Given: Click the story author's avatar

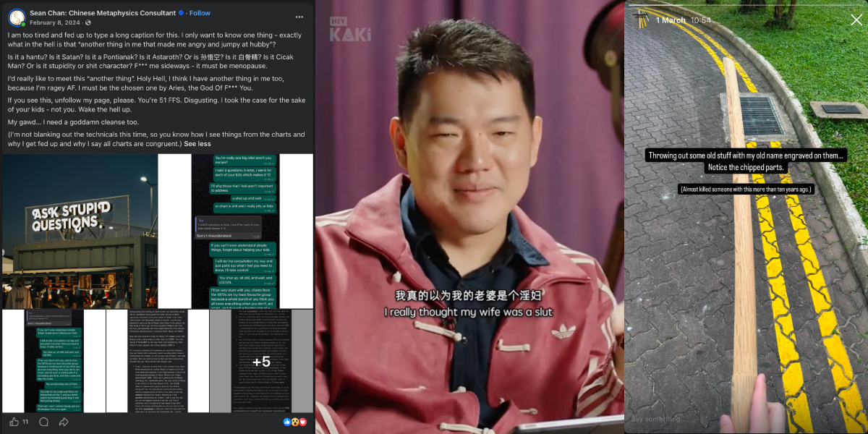Looking at the screenshot, I should 640,20.
